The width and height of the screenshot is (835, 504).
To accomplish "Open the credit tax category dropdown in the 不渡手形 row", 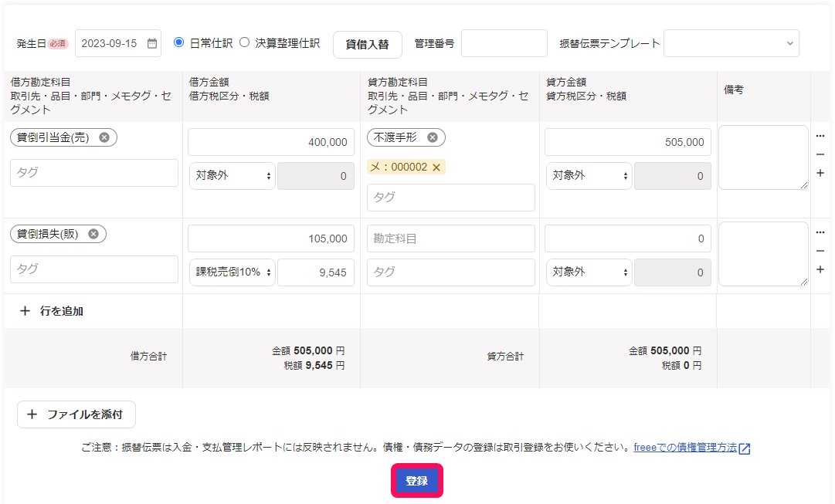I will click(589, 176).
